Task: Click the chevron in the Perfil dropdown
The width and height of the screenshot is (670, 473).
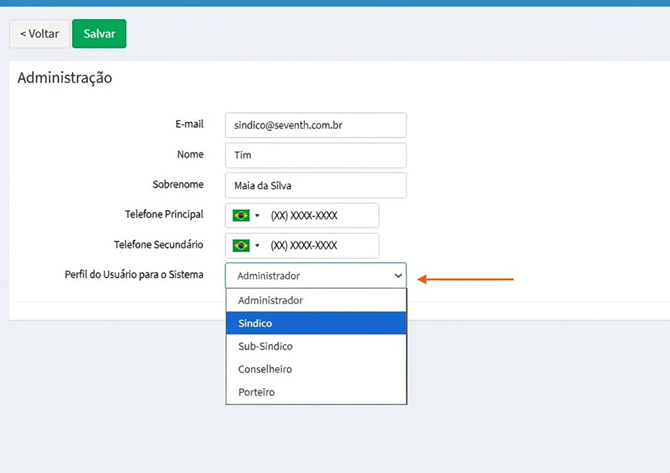Action: [x=398, y=276]
